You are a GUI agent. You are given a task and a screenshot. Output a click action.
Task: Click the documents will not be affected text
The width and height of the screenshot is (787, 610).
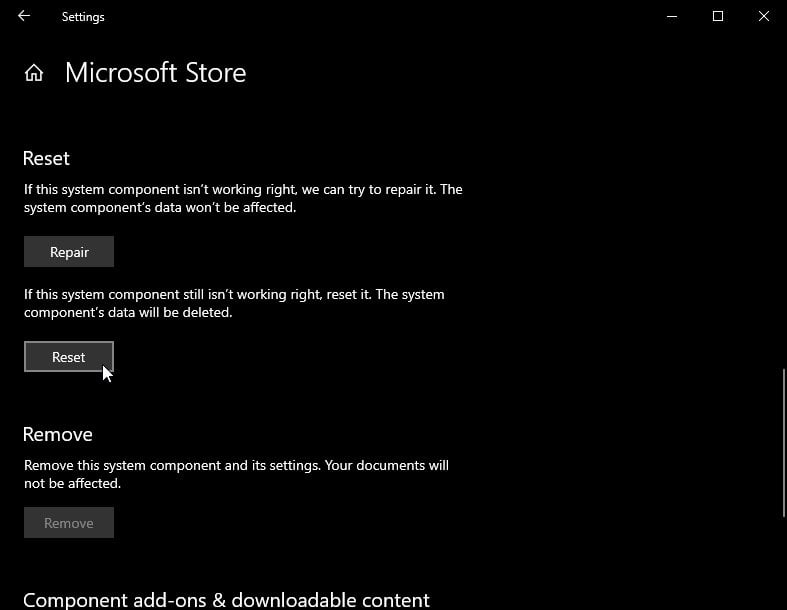pyautogui.click(x=236, y=474)
